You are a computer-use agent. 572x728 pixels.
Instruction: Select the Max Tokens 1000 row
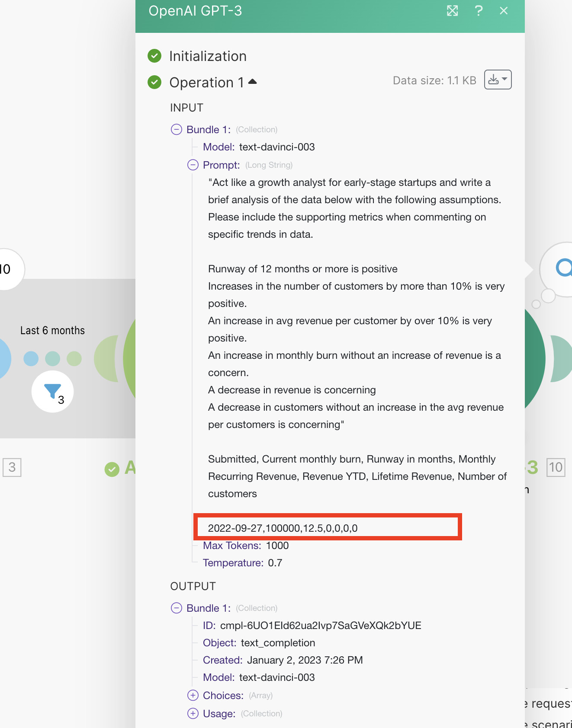point(246,546)
